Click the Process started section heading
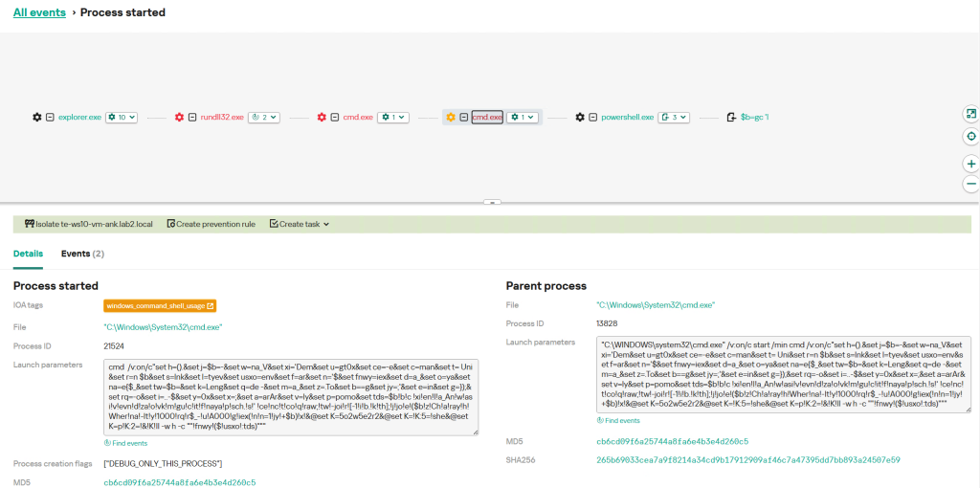Image resolution: width=980 pixels, height=488 pixels. pos(56,286)
